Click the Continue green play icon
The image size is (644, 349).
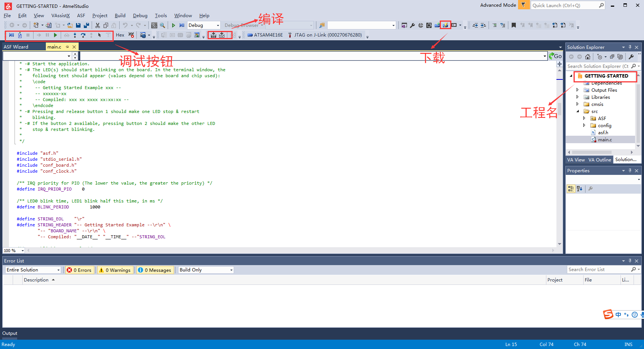click(x=56, y=35)
